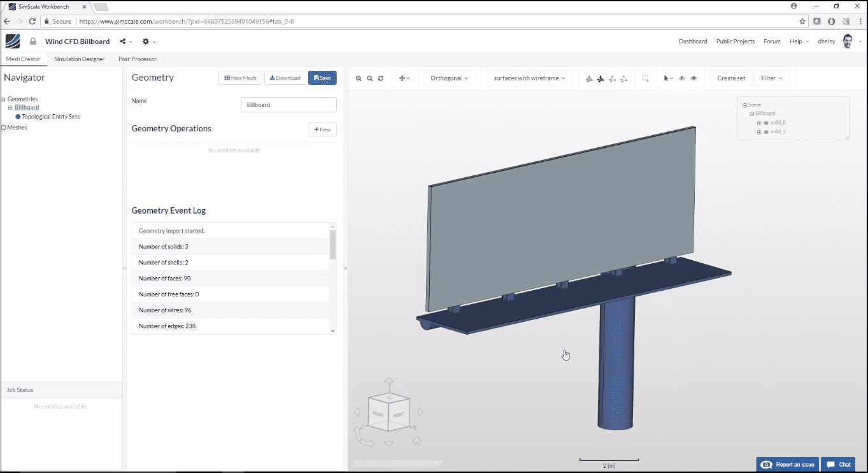Activate the rectangular box selection tool
Screen dimensions: 868x473
point(645,78)
